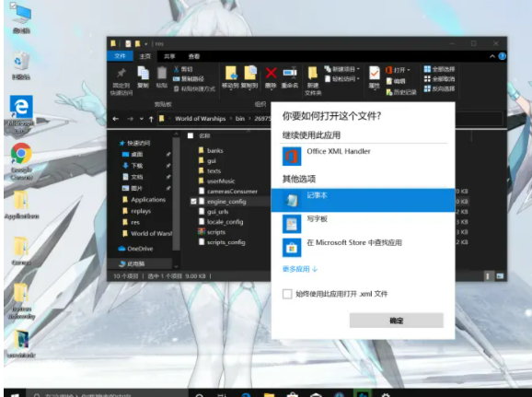Click the History (历史记录) ribbon item
Viewport: 532px width, 397px height.
coord(401,92)
